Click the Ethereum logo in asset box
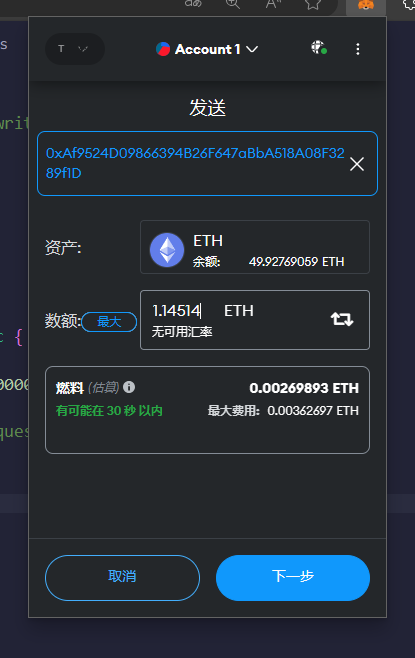 pos(167,250)
